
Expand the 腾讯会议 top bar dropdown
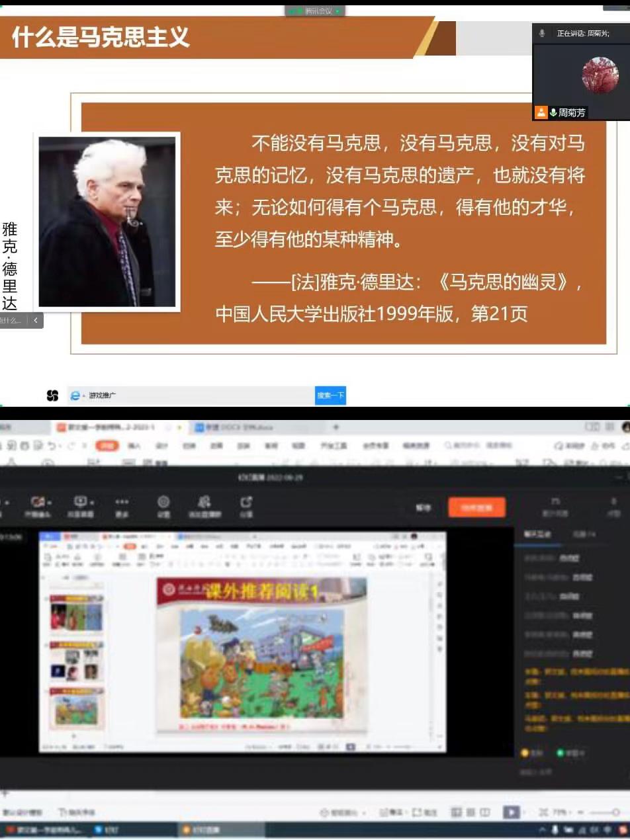pos(338,11)
